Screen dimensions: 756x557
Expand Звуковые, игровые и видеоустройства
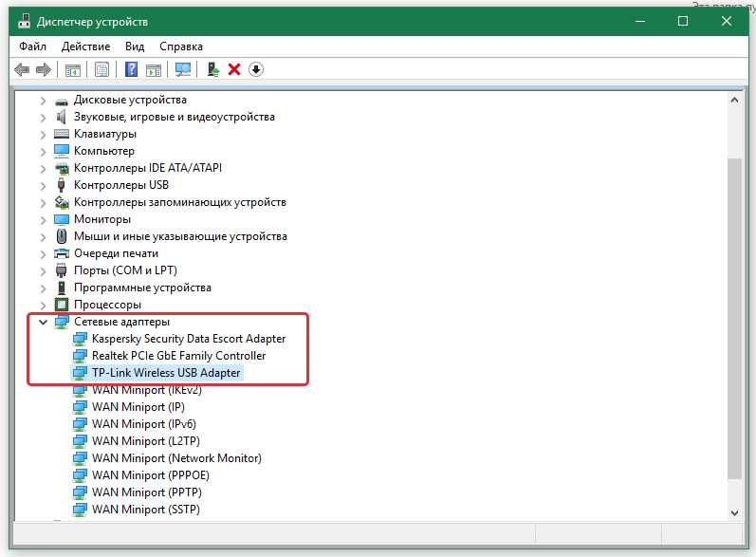coord(44,117)
